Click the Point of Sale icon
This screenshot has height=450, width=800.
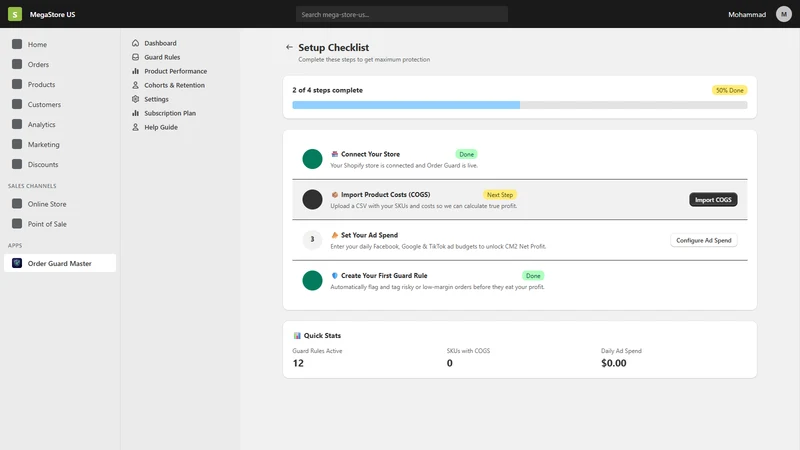click(x=17, y=223)
